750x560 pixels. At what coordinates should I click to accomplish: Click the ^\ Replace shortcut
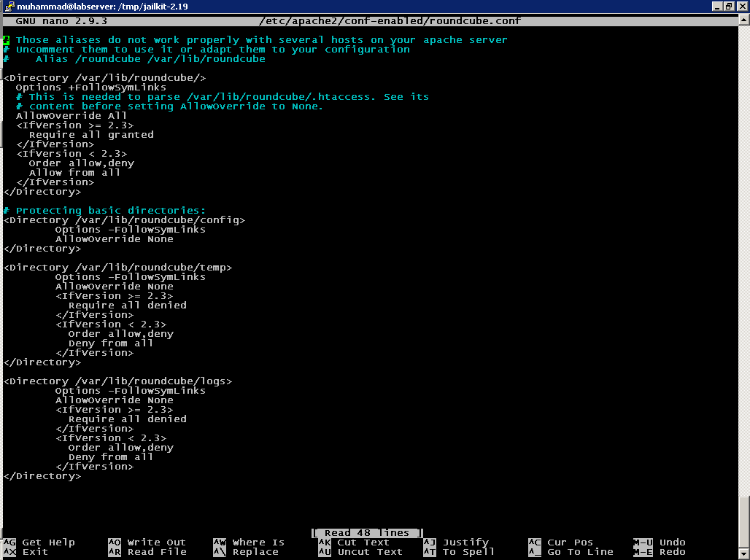coord(246,552)
